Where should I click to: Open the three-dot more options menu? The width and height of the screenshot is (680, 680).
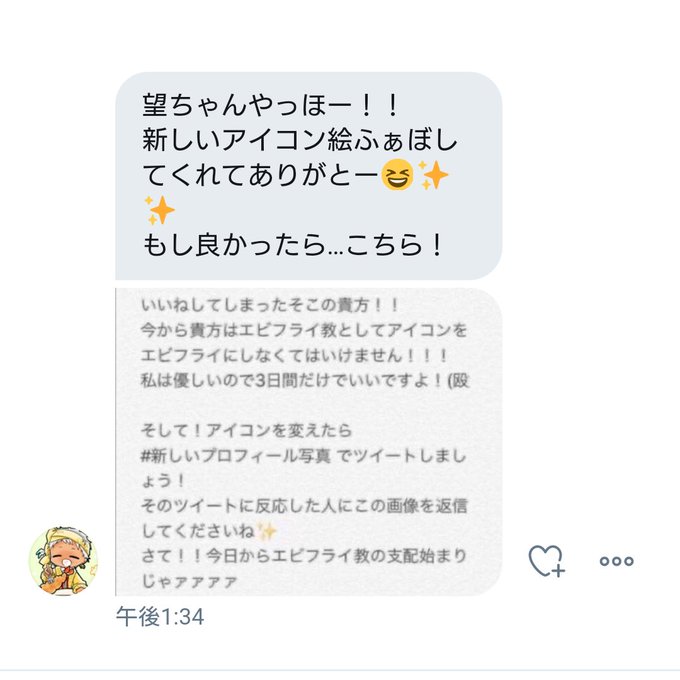[616, 561]
